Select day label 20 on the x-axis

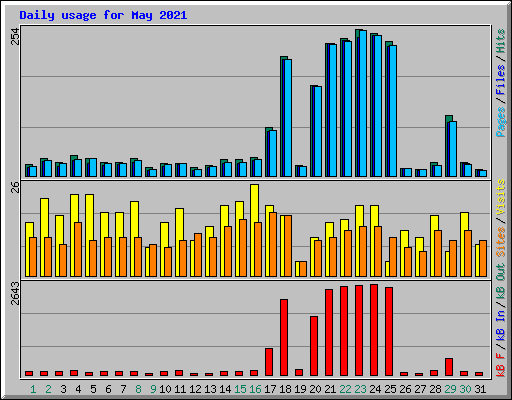point(315,389)
